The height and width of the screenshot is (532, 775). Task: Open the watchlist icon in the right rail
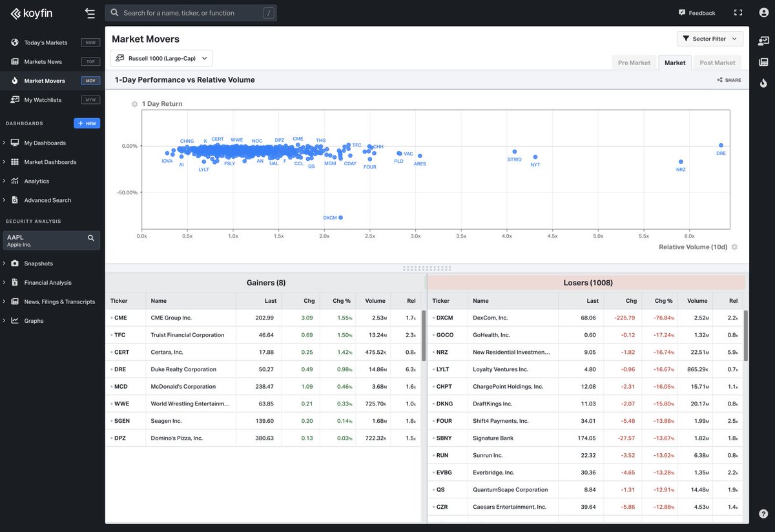[763, 41]
